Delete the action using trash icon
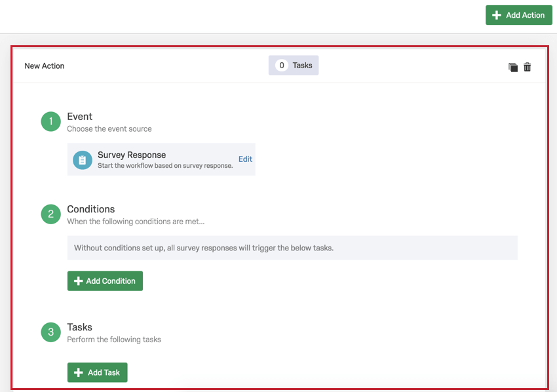 (527, 67)
